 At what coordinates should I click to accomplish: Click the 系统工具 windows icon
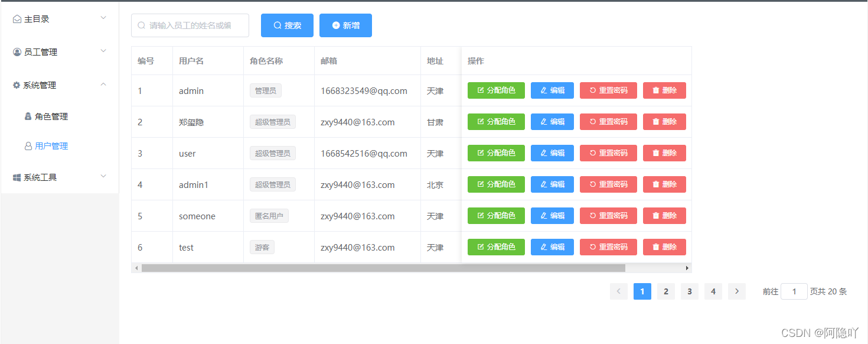(17, 177)
